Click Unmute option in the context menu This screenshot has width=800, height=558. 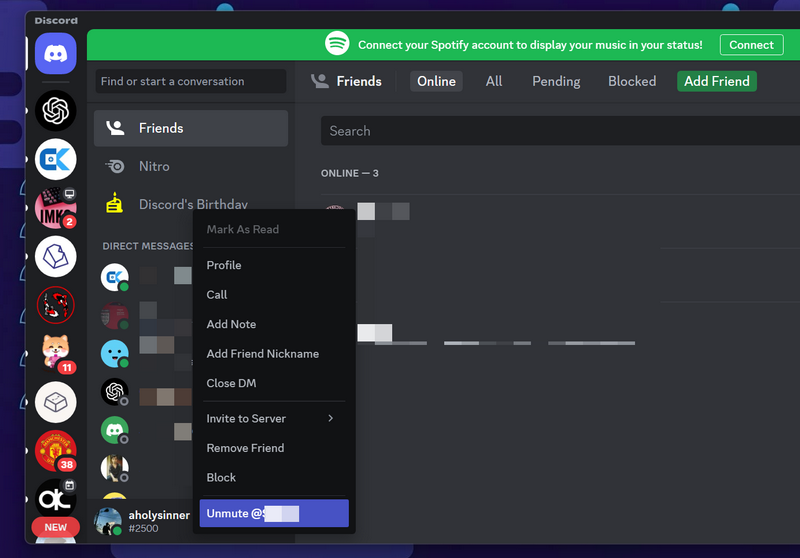[x=273, y=513]
